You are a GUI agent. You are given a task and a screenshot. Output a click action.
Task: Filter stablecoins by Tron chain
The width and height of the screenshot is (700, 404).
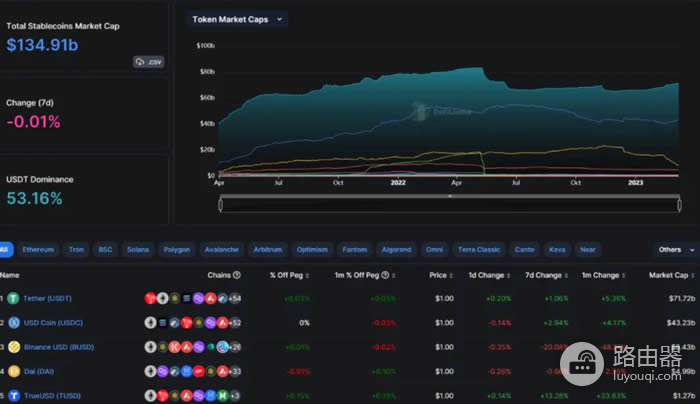pos(76,250)
